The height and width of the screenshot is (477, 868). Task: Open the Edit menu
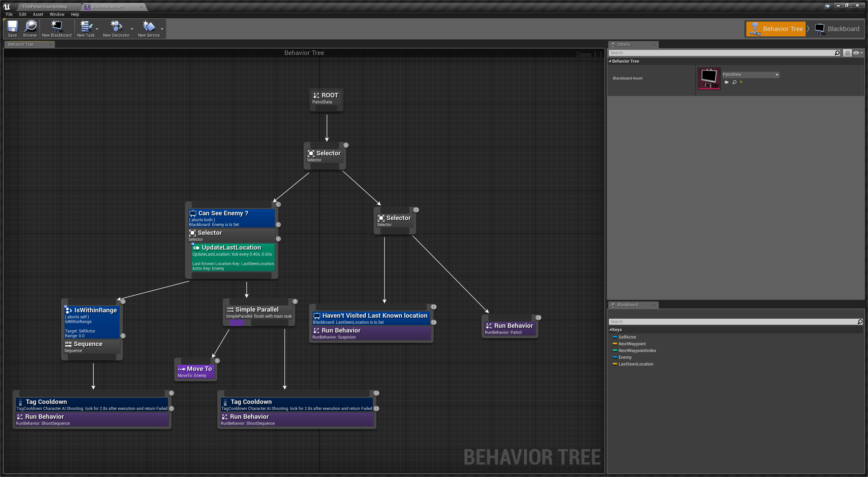tap(23, 14)
